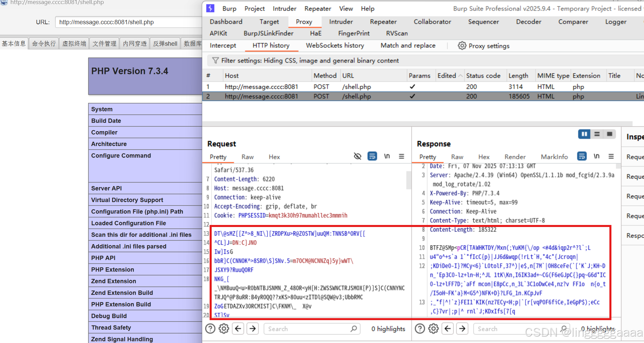
Task: Open 文件管理 tab in webshell window
Action: pyautogui.click(x=104, y=43)
